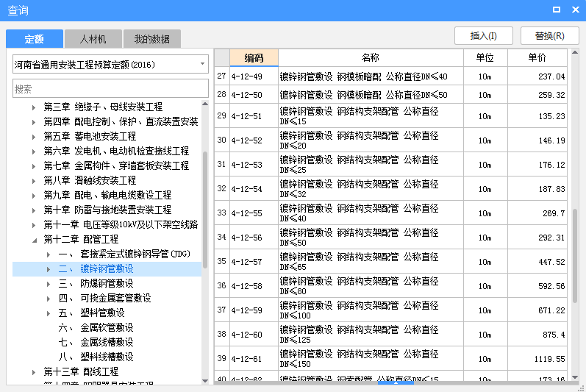Select row number 32
Screen dimensions: 586x392
[221, 189]
